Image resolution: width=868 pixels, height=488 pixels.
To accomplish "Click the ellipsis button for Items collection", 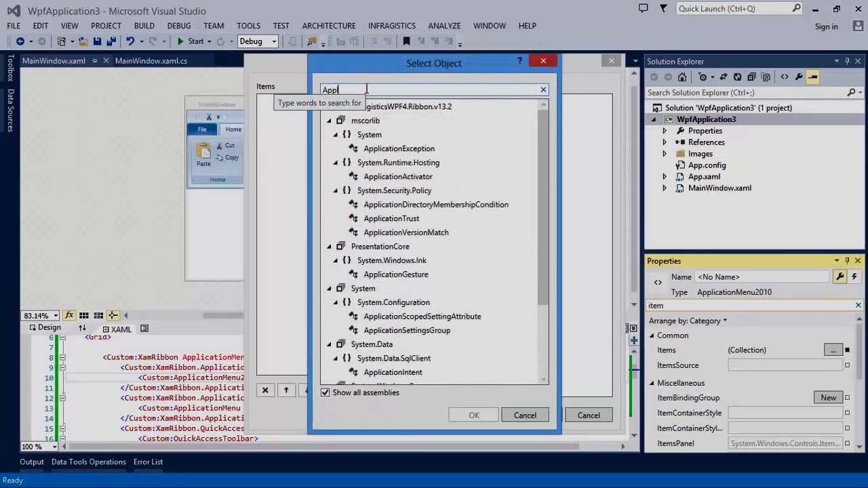I will 833,350.
